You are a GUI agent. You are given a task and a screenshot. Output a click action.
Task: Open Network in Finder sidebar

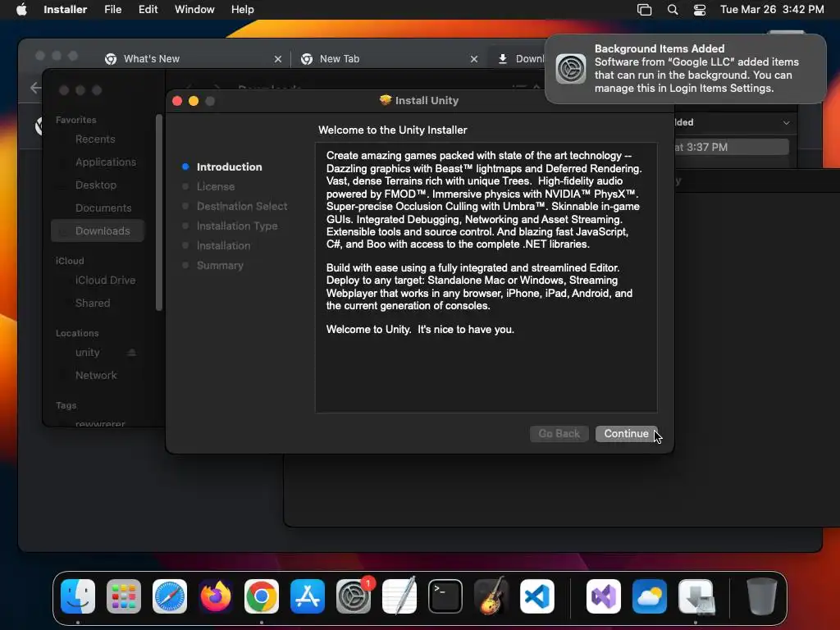tap(96, 376)
